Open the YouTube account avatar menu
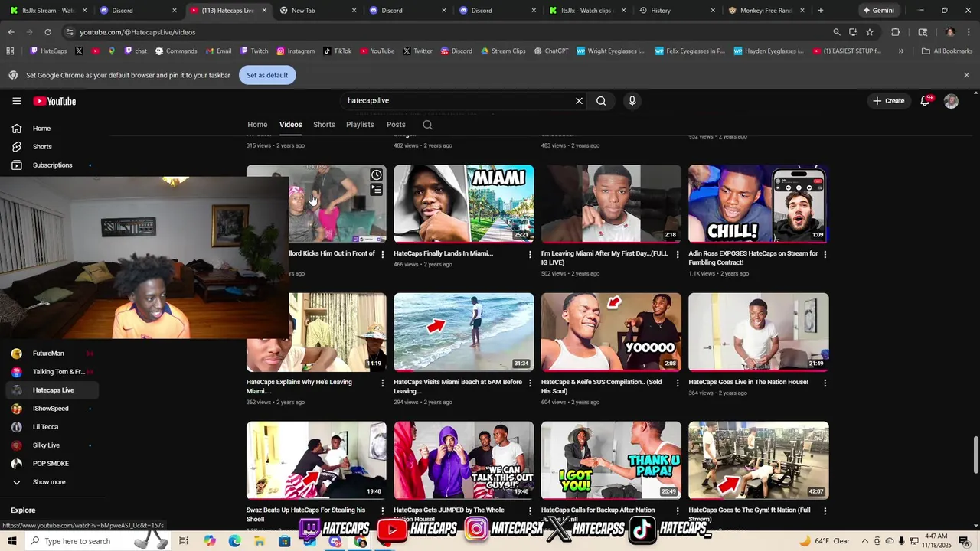980x551 pixels. pyautogui.click(x=951, y=101)
